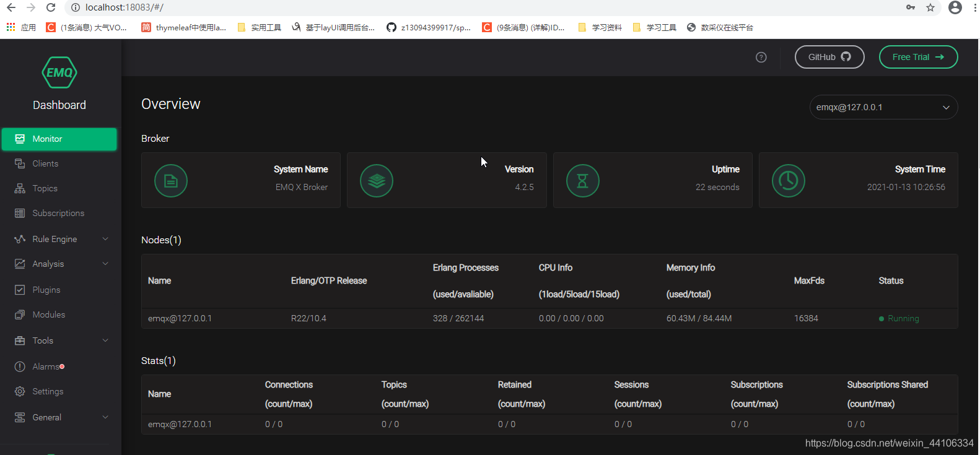The width and height of the screenshot is (980, 455).
Task: Go back with browser back arrow
Action: tap(11, 7)
